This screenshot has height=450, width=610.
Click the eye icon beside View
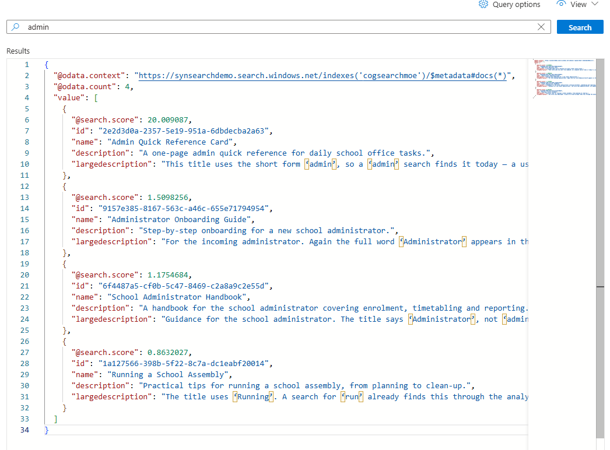(561, 4)
